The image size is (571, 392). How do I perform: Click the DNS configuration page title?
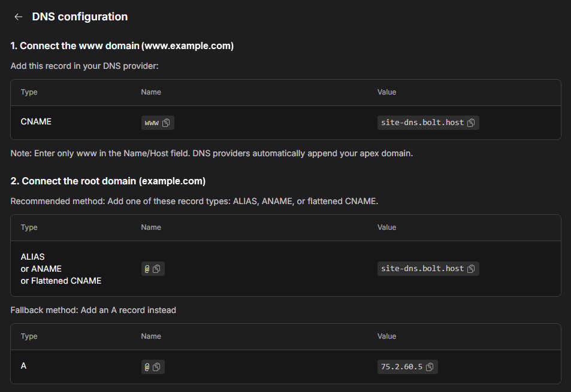80,16
